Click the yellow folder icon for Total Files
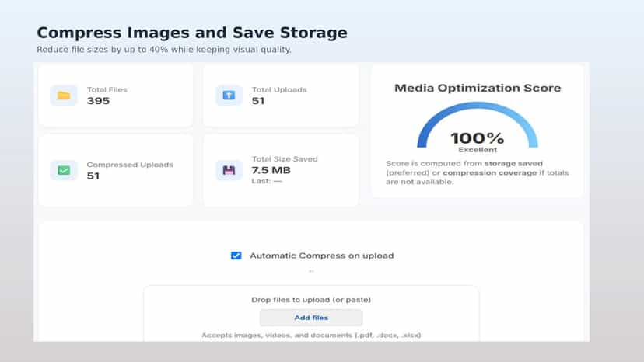This screenshot has height=362, width=644. point(64,96)
